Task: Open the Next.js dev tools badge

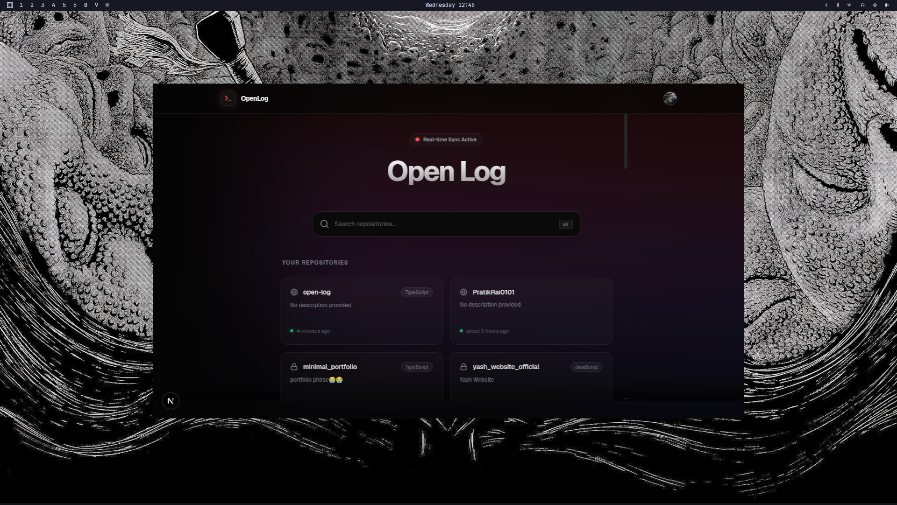Action: pyautogui.click(x=170, y=401)
